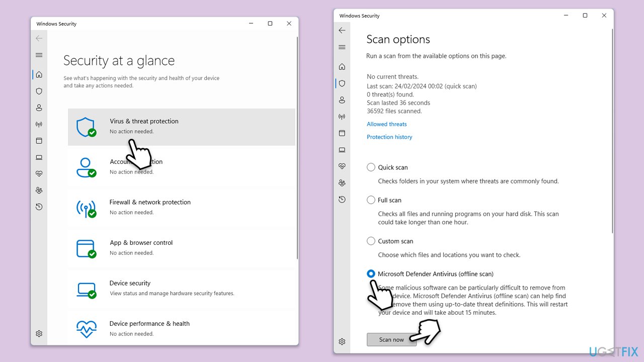Viewport: 644px width, 362px height.
Task: Open Home icon in left window sidebar
Action: (39, 74)
